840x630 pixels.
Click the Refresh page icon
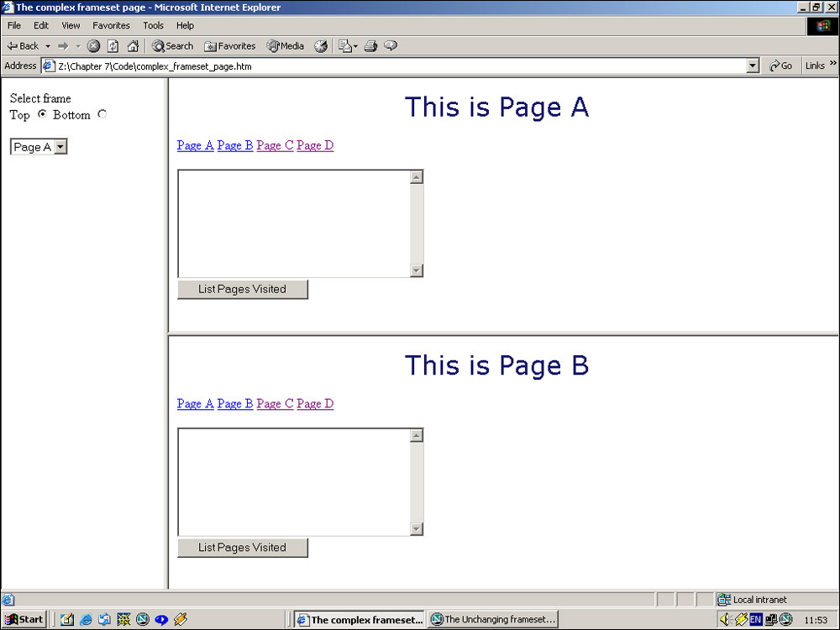(113, 46)
